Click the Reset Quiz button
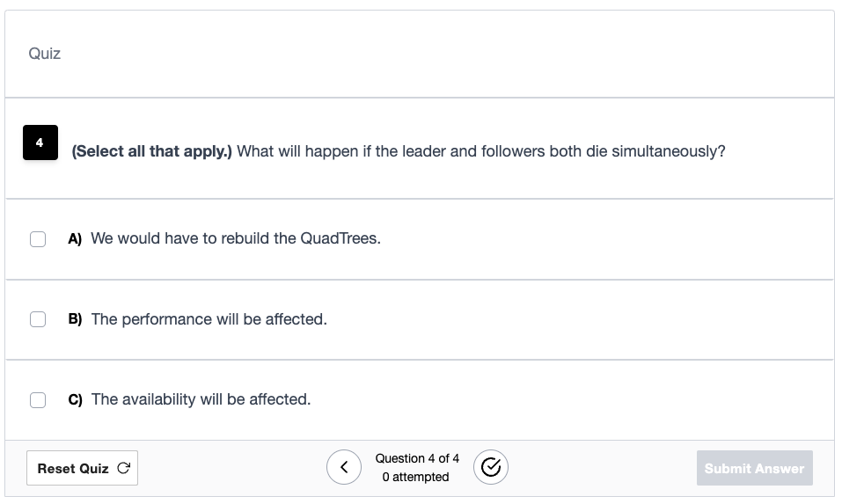842x504 pixels. [x=82, y=468]
